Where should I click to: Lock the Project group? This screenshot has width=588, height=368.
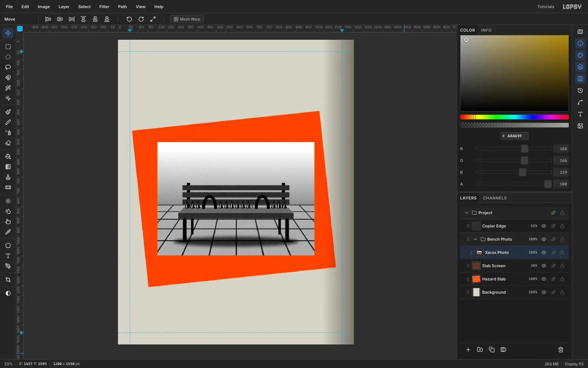coord(562,213)
